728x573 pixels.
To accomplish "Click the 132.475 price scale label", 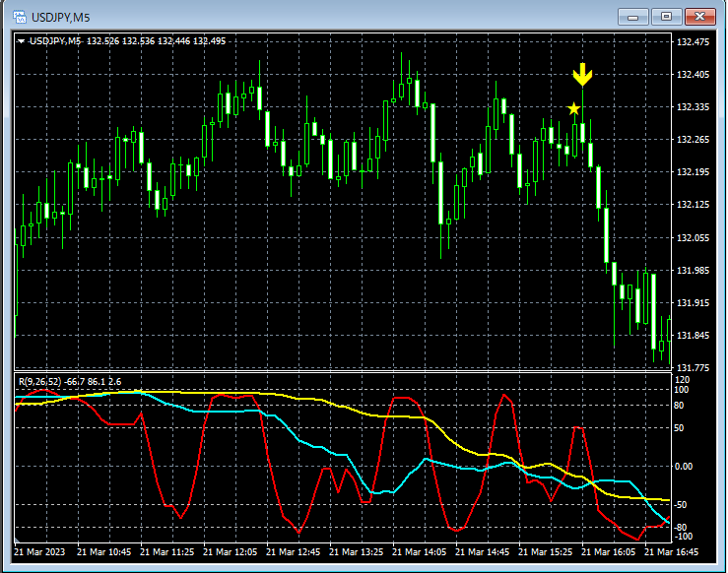I will pos(694,42).
